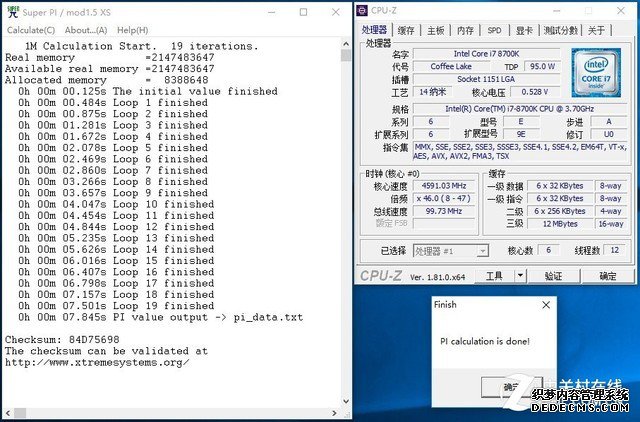
Task: Click Super PI horizontal scrollbar right arrow
Action: 334,413
